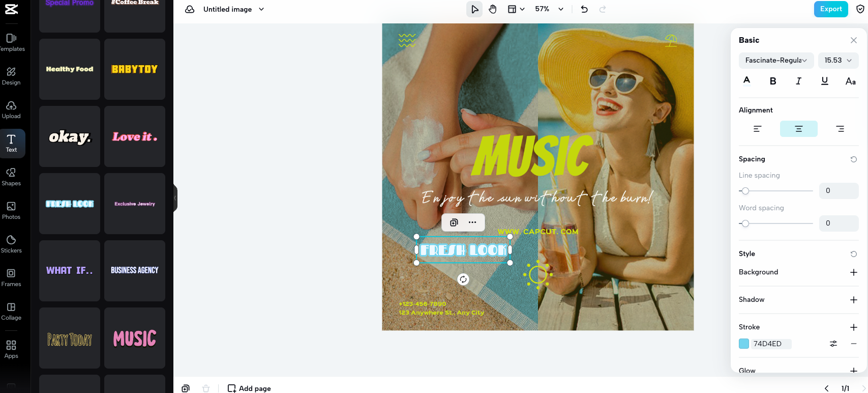Click the Line spacing slider handle
Viewport: 868px width, 393px height.
tap(745, 191)
